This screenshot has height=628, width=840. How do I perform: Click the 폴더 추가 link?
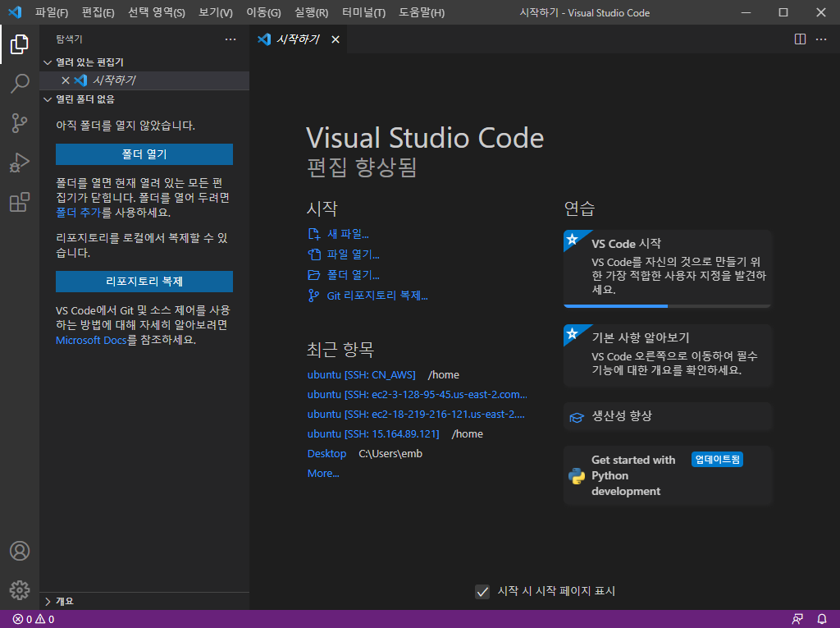coord(78,213)
